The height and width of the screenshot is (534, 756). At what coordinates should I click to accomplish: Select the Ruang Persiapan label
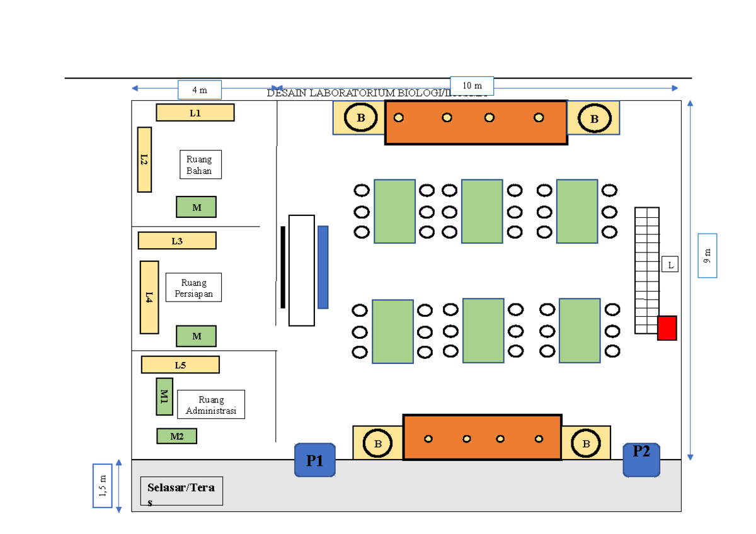pos(193,288)
